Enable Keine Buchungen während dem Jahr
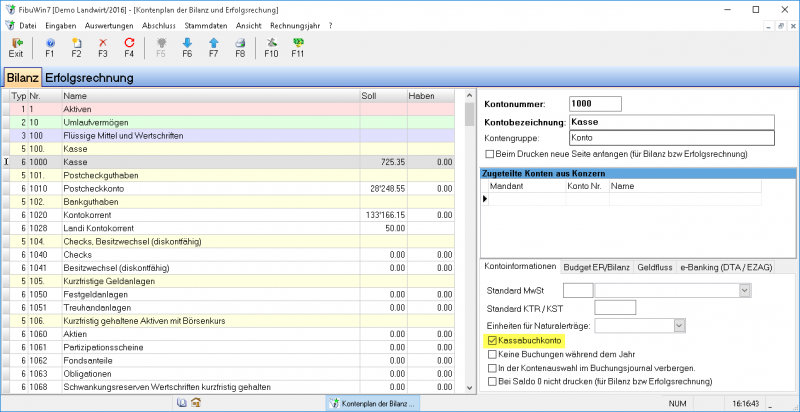 click(x=492, y=354)
